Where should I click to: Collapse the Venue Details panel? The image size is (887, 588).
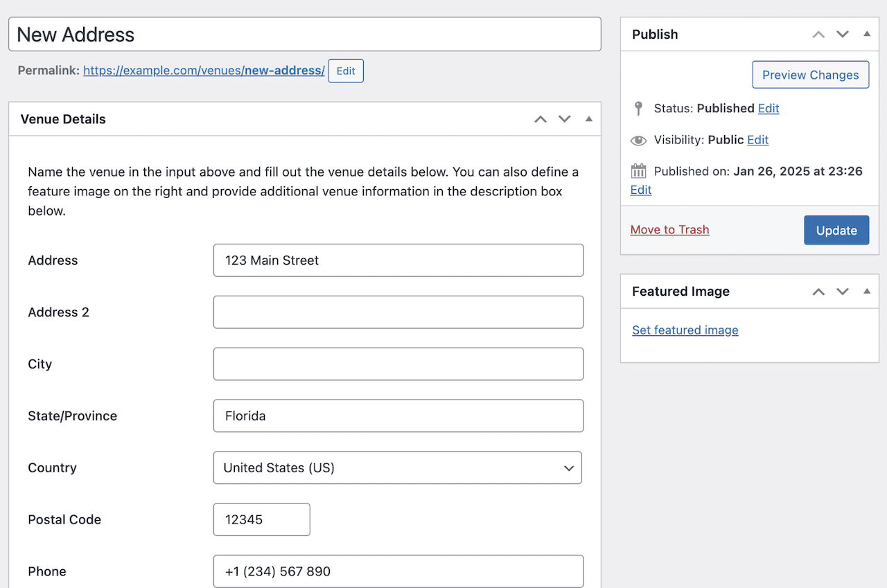(x=588, y=119)
